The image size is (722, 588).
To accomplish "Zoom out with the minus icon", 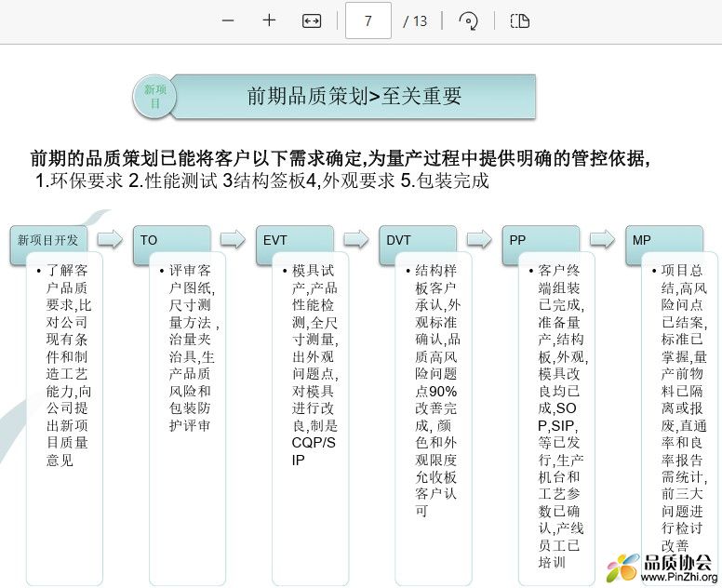I will click(x=228, y=21).
